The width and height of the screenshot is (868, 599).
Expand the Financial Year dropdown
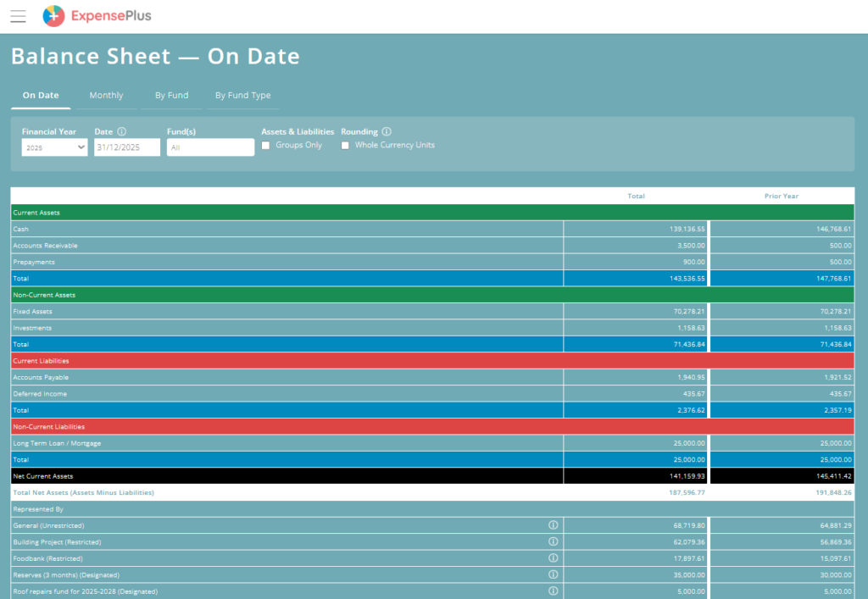tap(55, 147)
